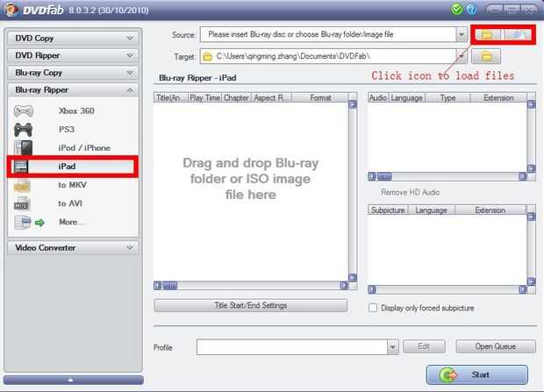
Task: Click the iPod / iPhone device icon
Action: [x=23, y=148]
